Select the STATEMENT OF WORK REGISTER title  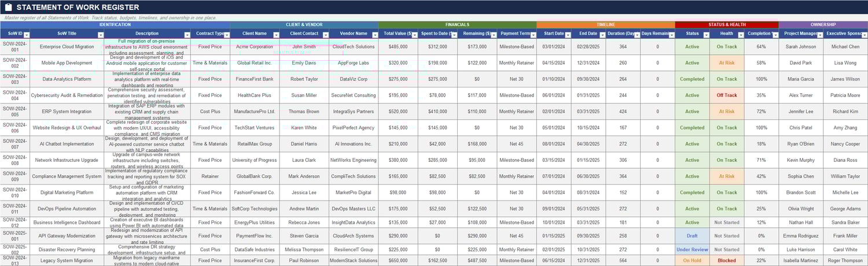pos(78,8)
